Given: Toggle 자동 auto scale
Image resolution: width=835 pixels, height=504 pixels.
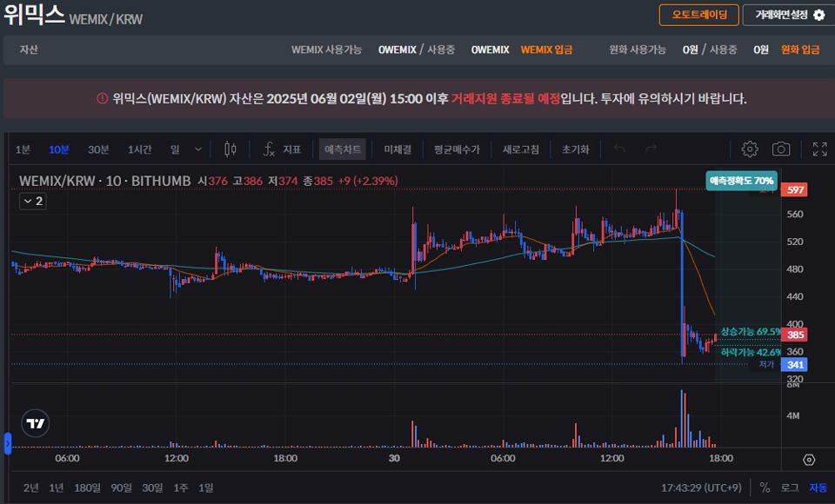Looking at the screenshot, I should point(818,487).
